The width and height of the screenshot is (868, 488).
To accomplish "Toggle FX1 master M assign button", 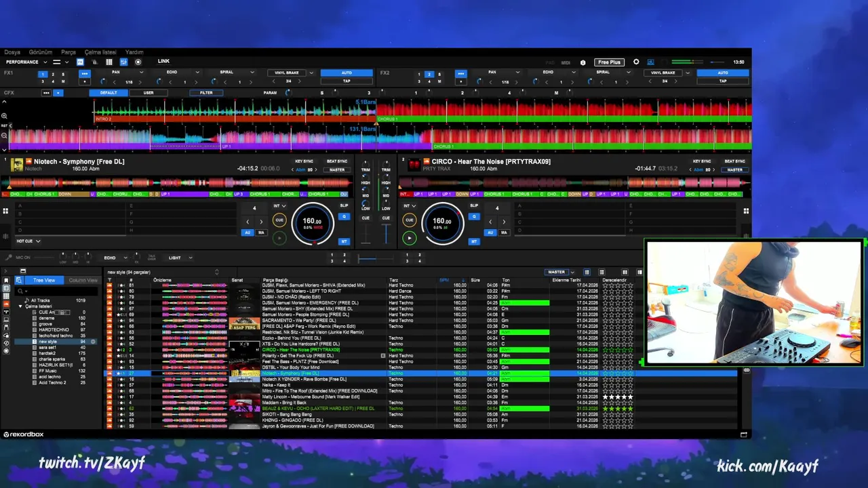I will tap(63, 81).
